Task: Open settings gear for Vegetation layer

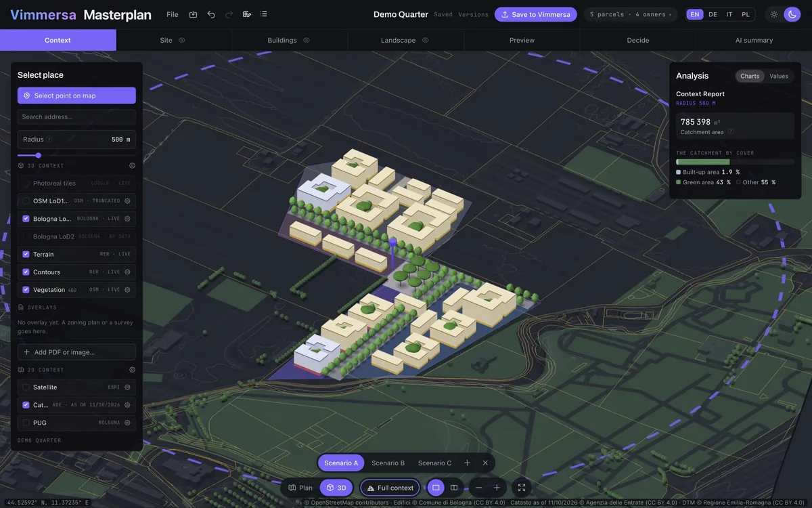Action: coord(127,289)
